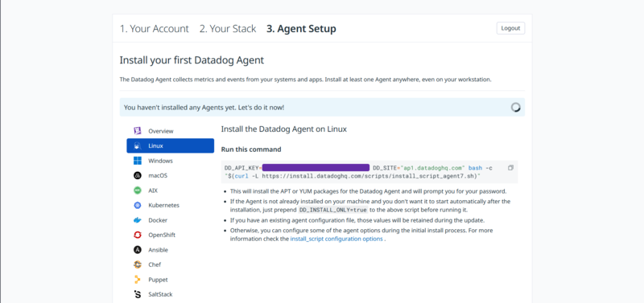Open the Kubernetes icon entry
644x303 pixels.
138,206
